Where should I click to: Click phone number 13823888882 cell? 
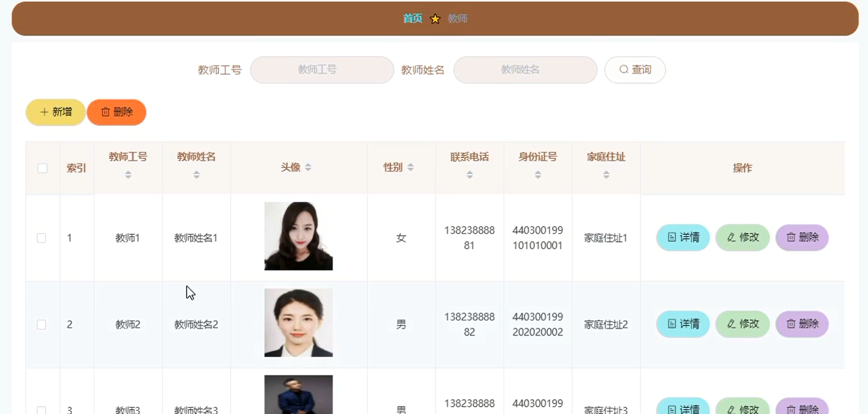(x=469, y=324)
